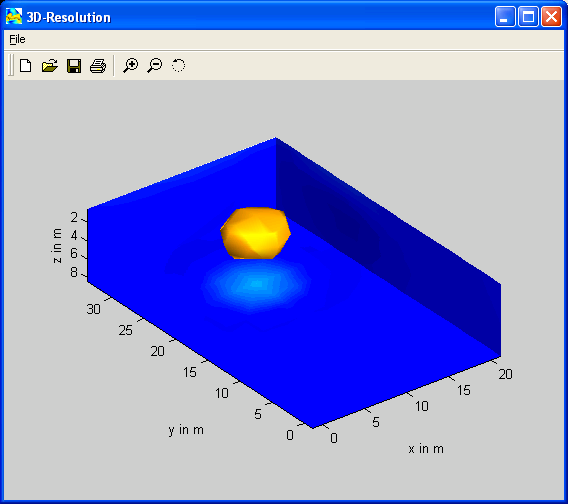Screen dimensions: 568x504
Task: Click the 'x in m' axis label
Action: click(x=426, y=449)
